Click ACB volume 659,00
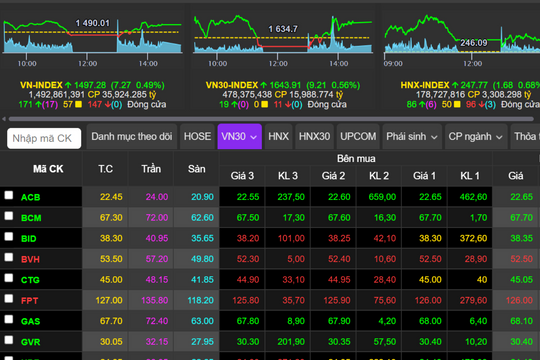The width and height of the screenshot is (540, 360). pos(382,197)
